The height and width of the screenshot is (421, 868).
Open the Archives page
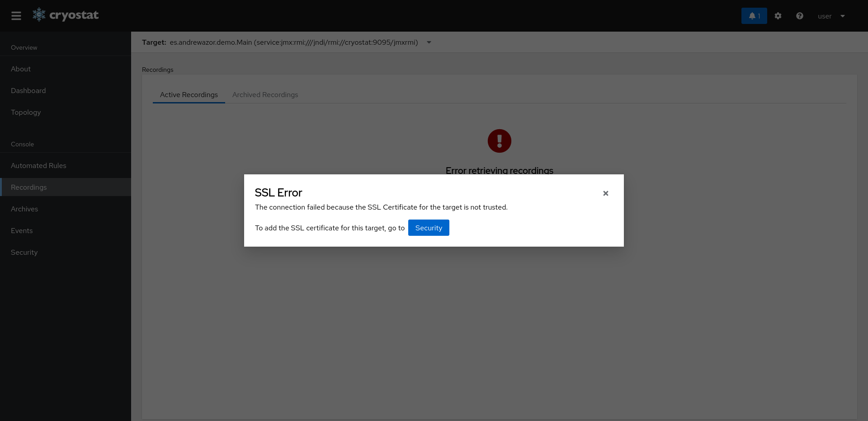click(24, 209)
